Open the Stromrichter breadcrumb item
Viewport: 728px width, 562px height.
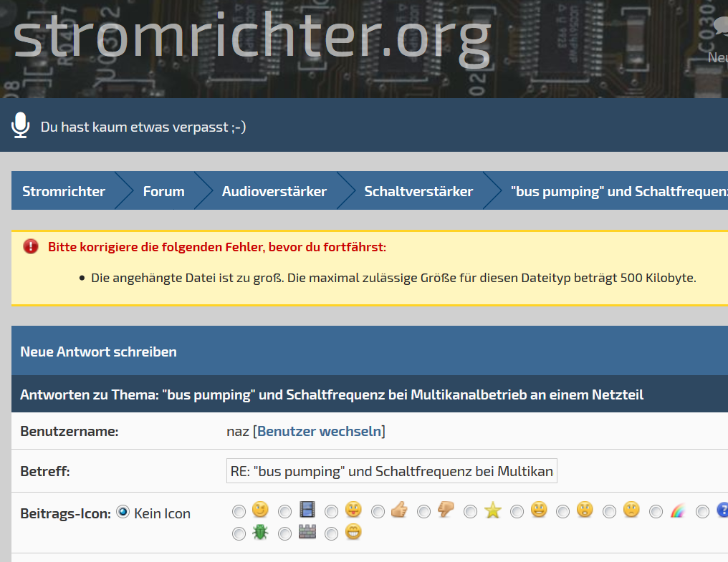tap(63, 191)
